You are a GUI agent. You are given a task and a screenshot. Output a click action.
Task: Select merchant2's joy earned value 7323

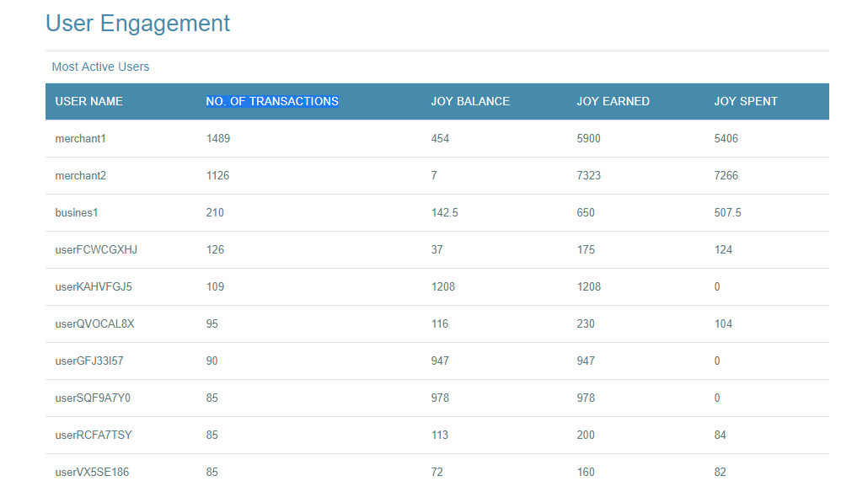coord(588,175)
